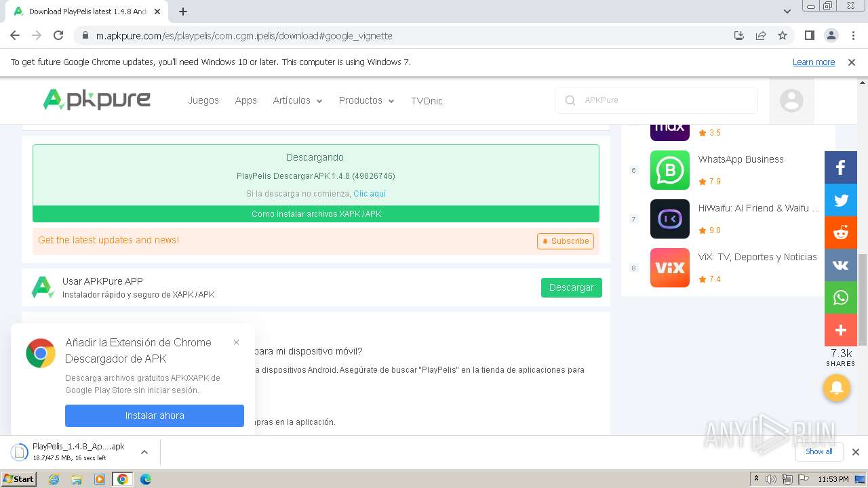The width and height of the screenshot is (868, 488).
Task: Click the Subscribe button
Action: click(566, 241)
